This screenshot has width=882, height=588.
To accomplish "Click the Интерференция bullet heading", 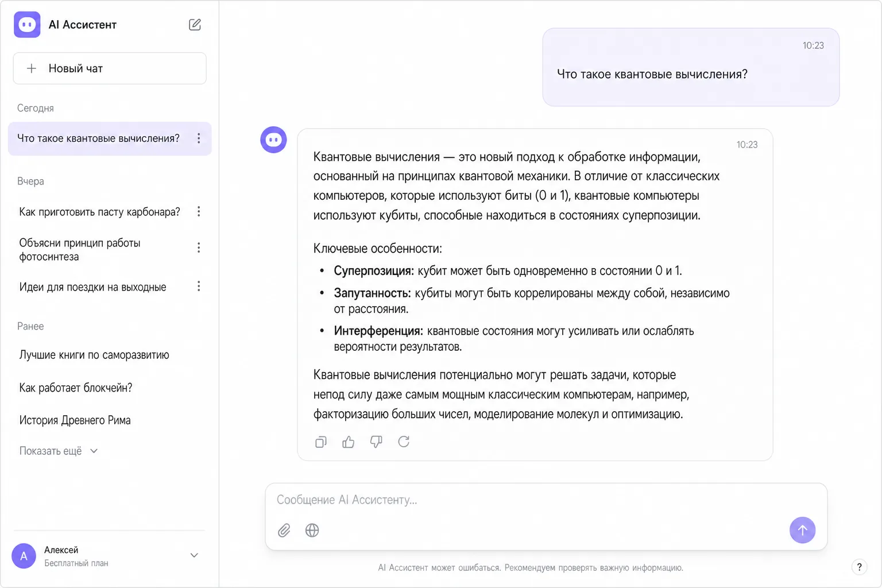I will click(x=378, y=331).
